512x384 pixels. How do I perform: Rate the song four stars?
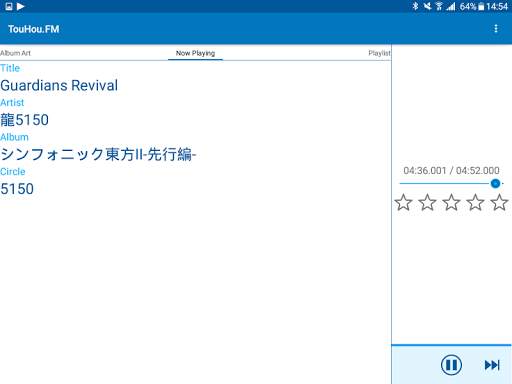[x=475, y=202]
